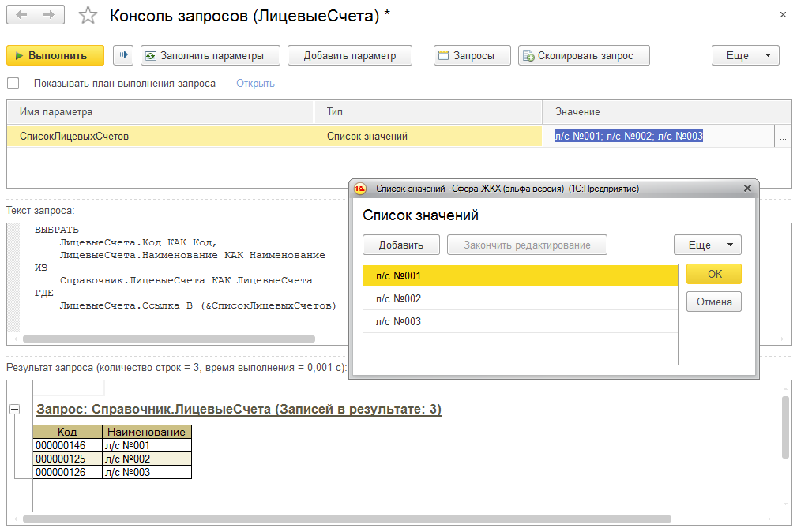This screenshot has height=532, width=797.
Task: Click the ellipsis button in Значение cell
Action: pyautogui.click(x=783, y=137)
